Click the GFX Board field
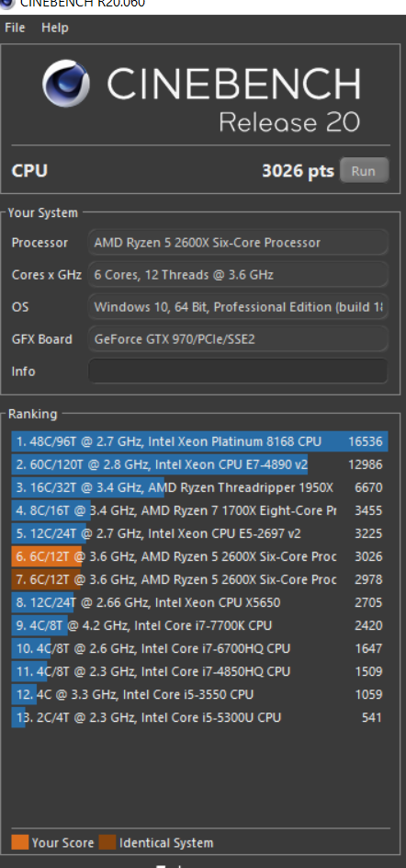This screenshot has width=406, height=868. tap(238, 338)
